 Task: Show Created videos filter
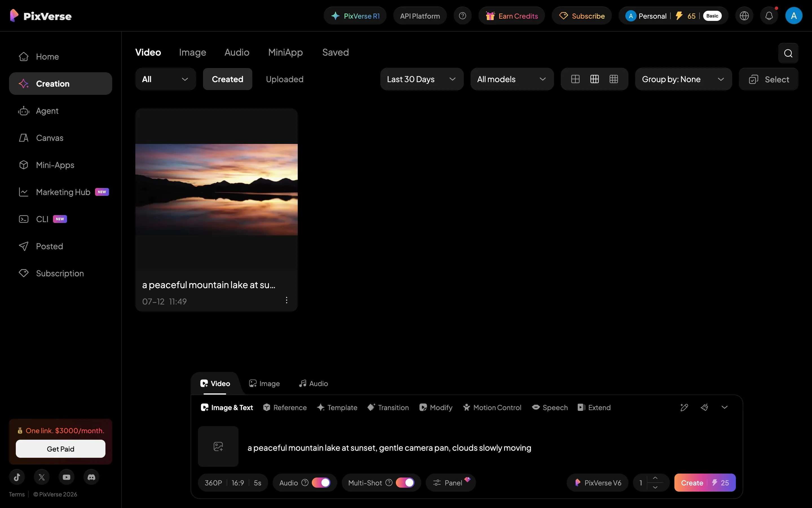pyautogui.click(x=228, y=79)
